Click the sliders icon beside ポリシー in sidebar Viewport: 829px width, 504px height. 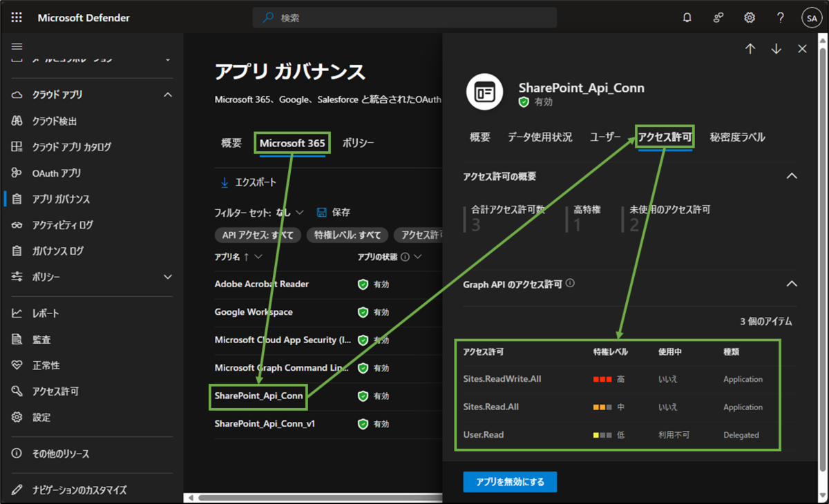coord(17,277)
